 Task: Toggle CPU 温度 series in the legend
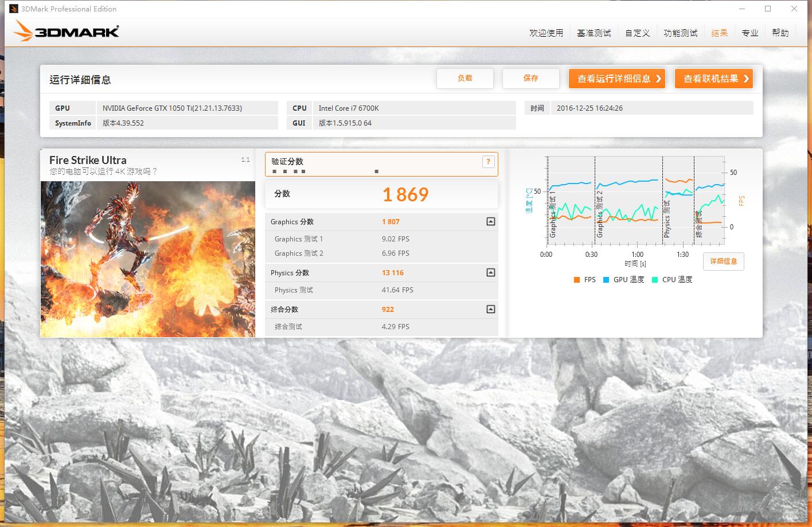coord(654,279)
